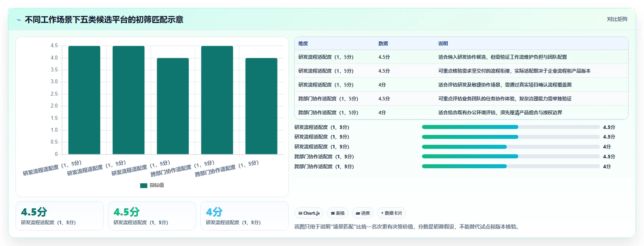Click the 跨部门协作适配度 progress label with 4分
644x246 pixels.
pyautogui.click(x=324, y=167)
